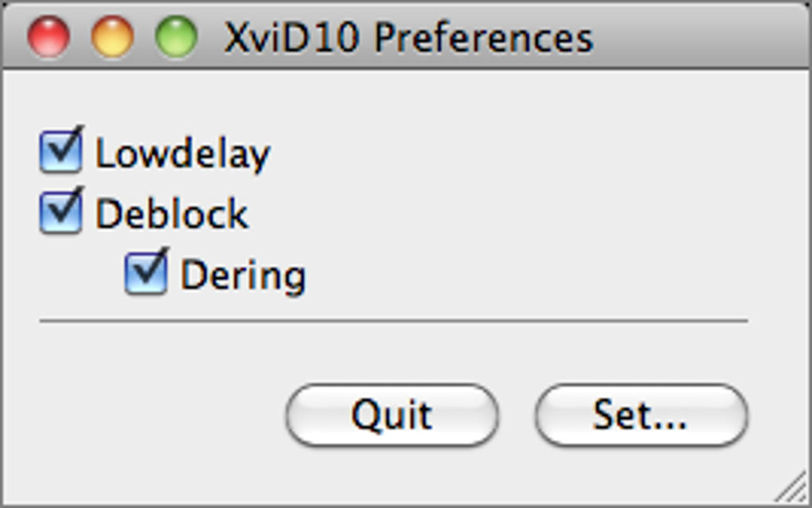Click the XviD10 Preferences window title

point(408,37)
